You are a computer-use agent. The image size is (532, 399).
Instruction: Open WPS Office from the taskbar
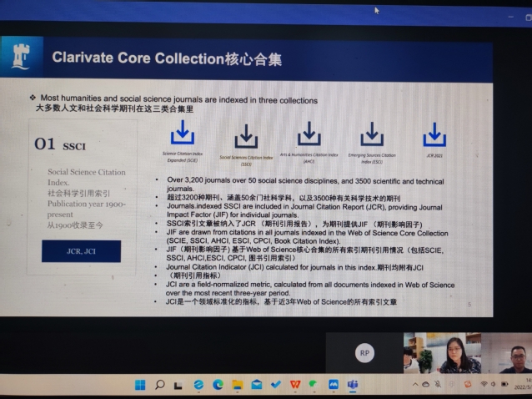pos(295,385)
